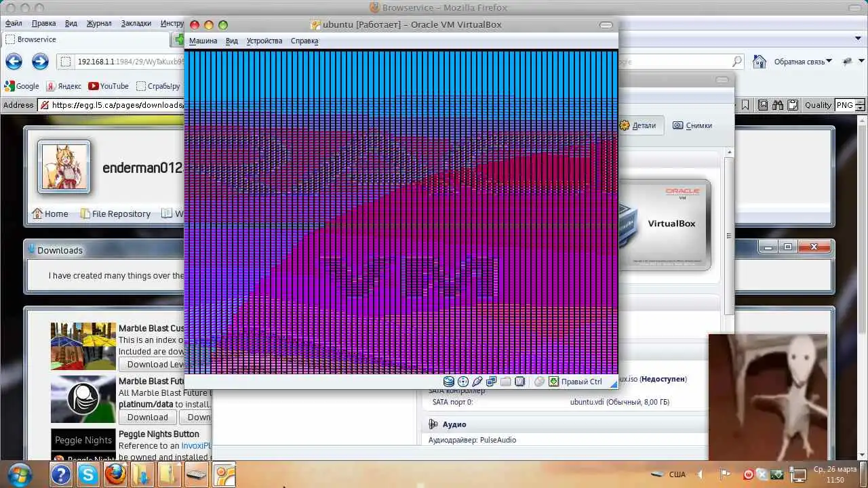The image size is (868, 488).
Task: Open Firefox Файл menu
Action: (14, 23)
